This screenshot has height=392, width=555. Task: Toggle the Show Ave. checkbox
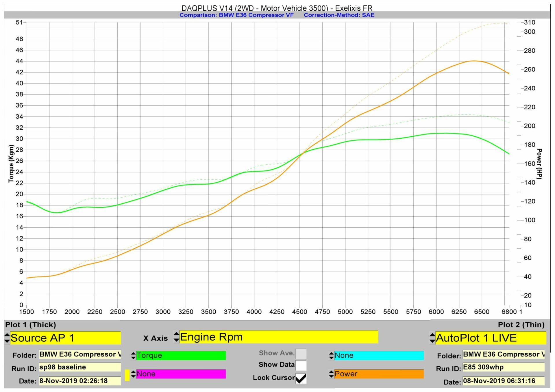[x=301, y=354]
